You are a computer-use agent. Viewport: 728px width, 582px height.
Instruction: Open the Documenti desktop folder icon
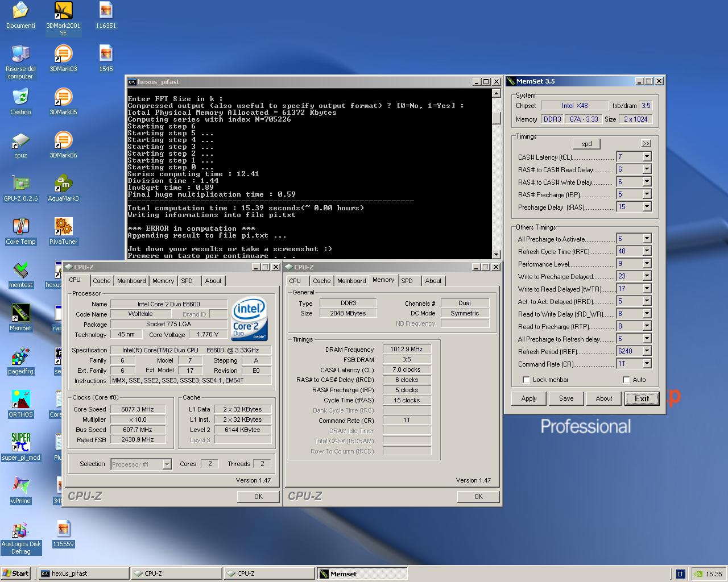click(20, 15)
